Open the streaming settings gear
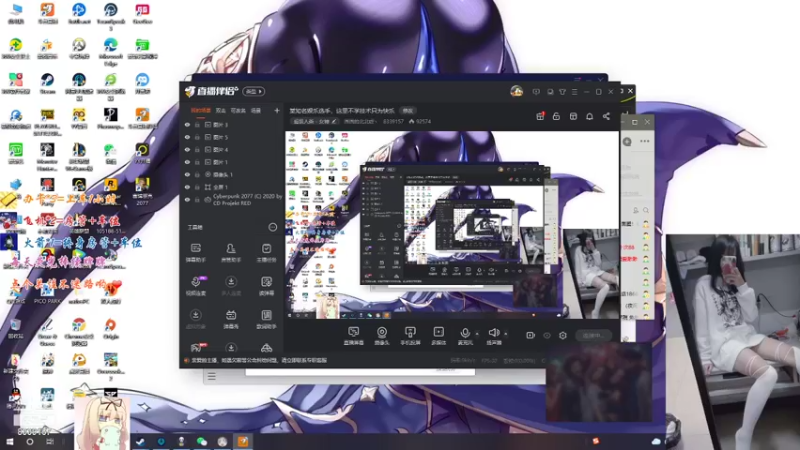 563,335
